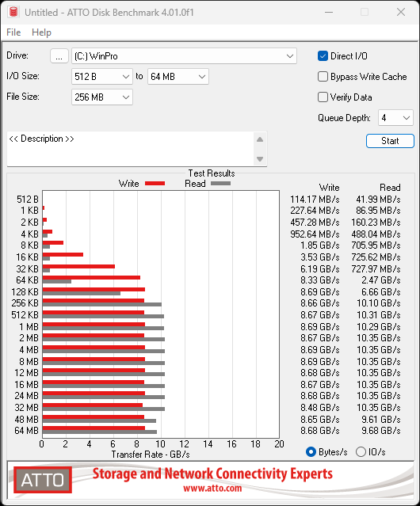This screenshot has width=420, height=506.
Task: Click the 2.47 GB/s read value
Action: tap(381, 280)
